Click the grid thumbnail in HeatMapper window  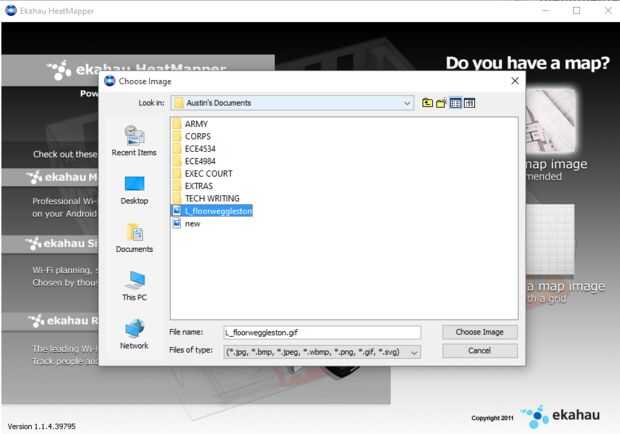550,239
